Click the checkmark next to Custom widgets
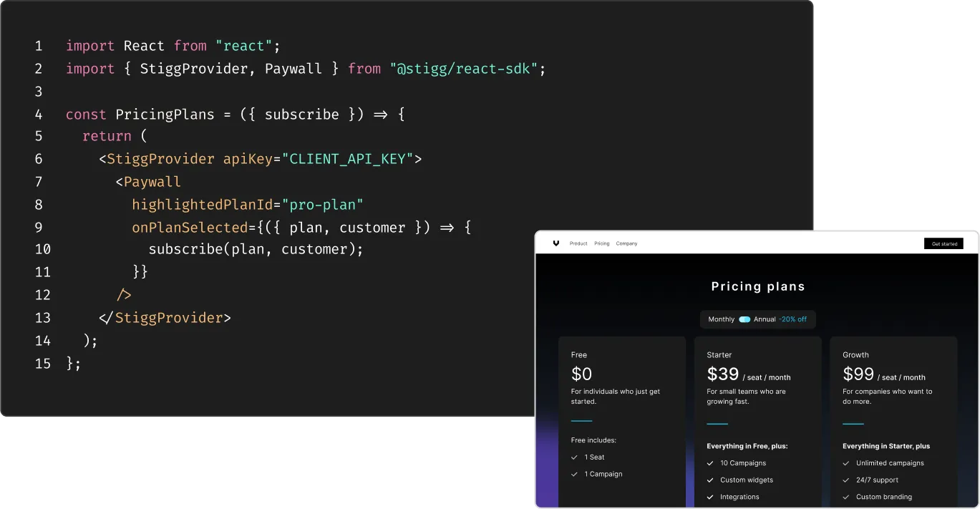This screenshot has height=509, width=980. point(710,480)
